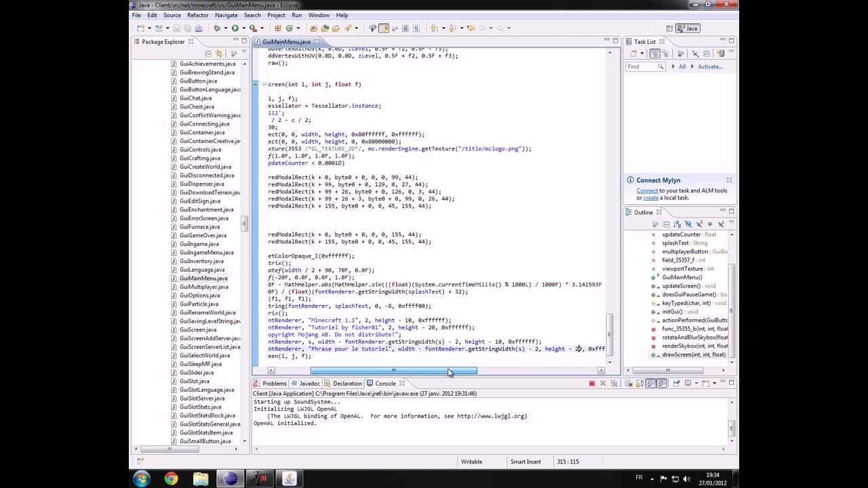Viewport: 868px width, 488px height.
Task: Select GuiMainMenu.java in Package Explorer
Action: pos(203,278)
